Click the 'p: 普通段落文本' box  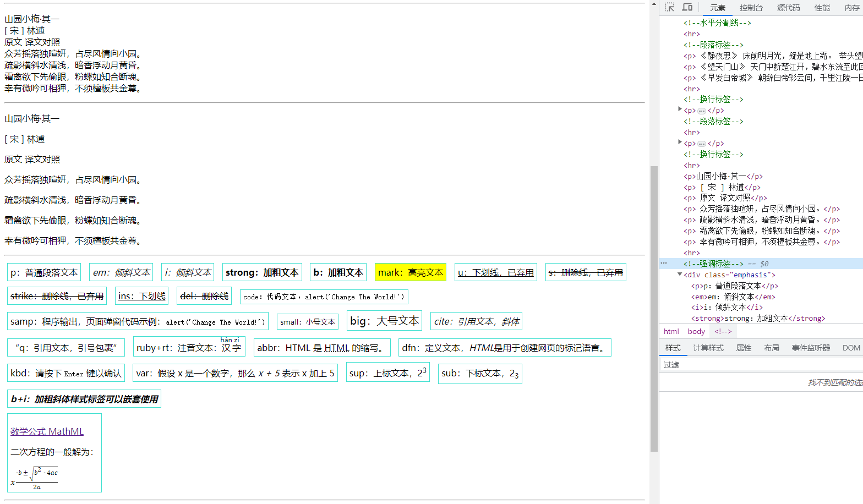point(44,272)
